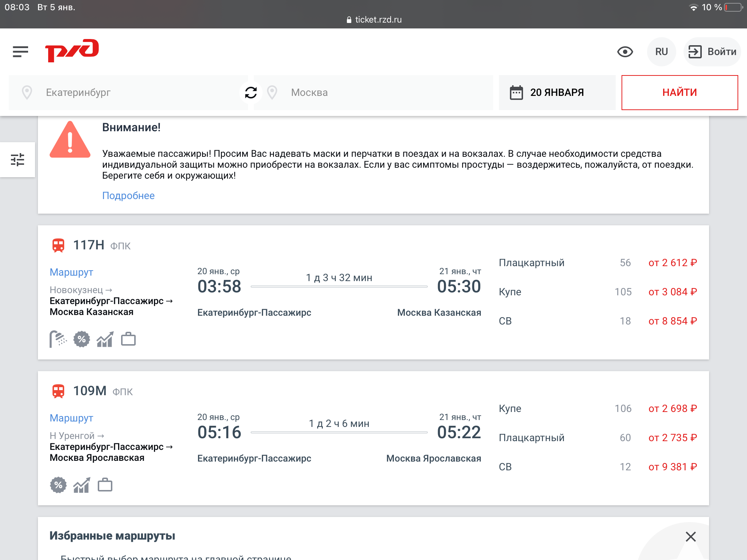This screenshot has height=560, width=747.
Task: Open the 20 января date picker
Action: coord(557,93)
